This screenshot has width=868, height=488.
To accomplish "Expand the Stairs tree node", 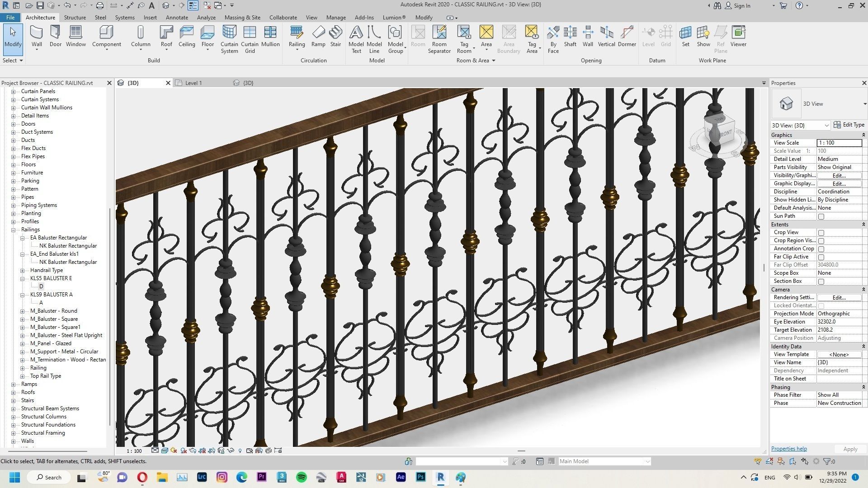I will 13,400.
